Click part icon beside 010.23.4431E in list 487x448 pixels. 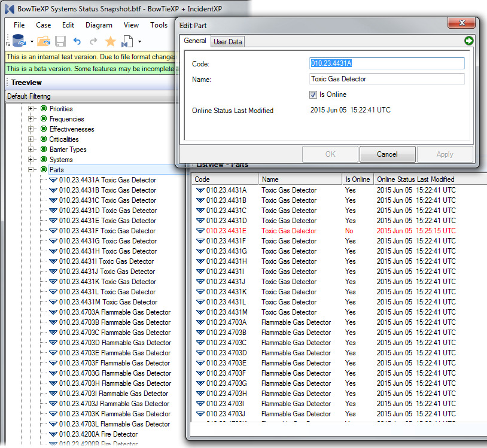(200, 231)
